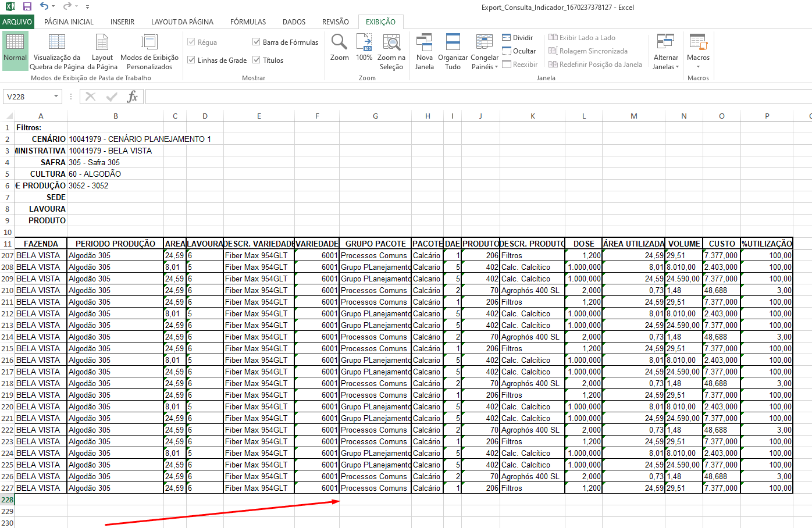Click the EXIBIÇÃO tab

[380, 22]
